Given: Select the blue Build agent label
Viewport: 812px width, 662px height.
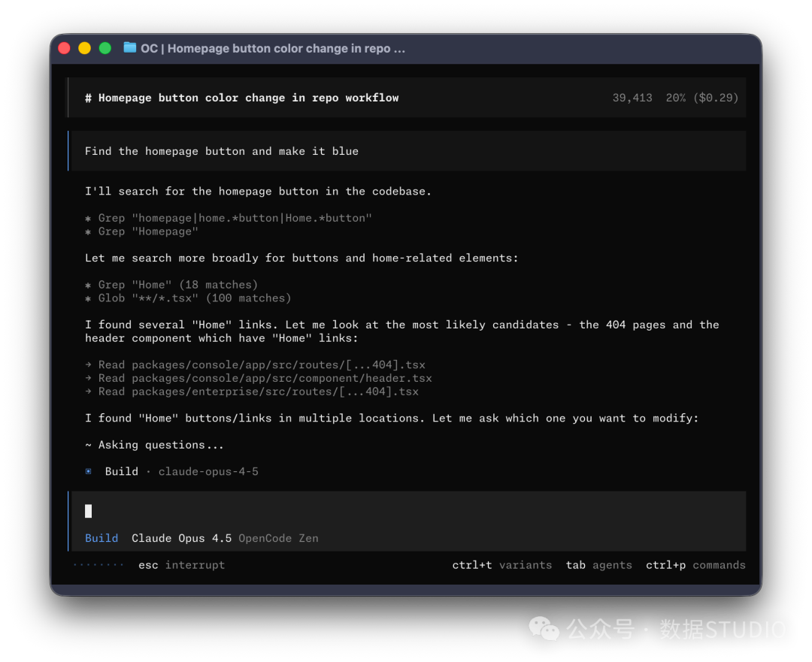Looking at the screenshot, I should pos(101,538).
